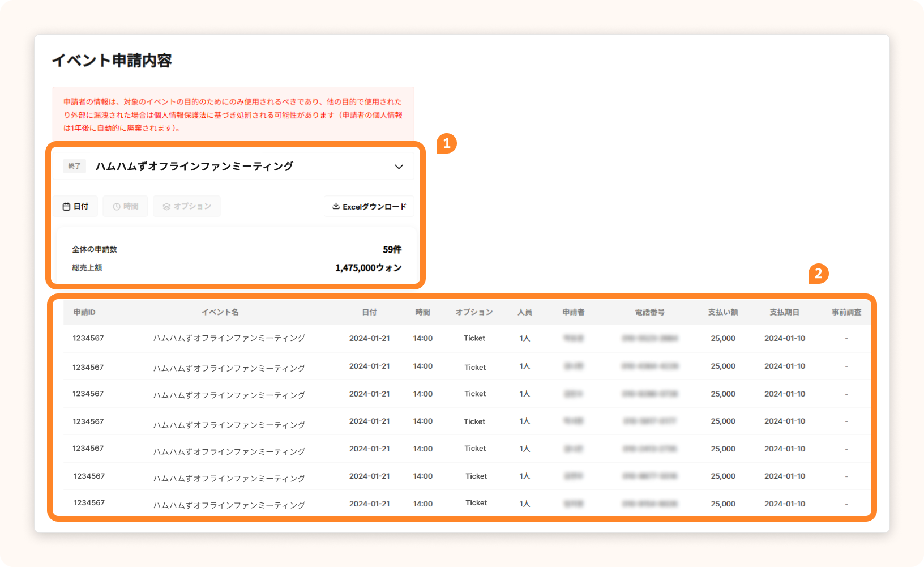This screenshot has width=924, height=567.
Task: Select the first application row ID 1234567
Action: coord(88,338)
